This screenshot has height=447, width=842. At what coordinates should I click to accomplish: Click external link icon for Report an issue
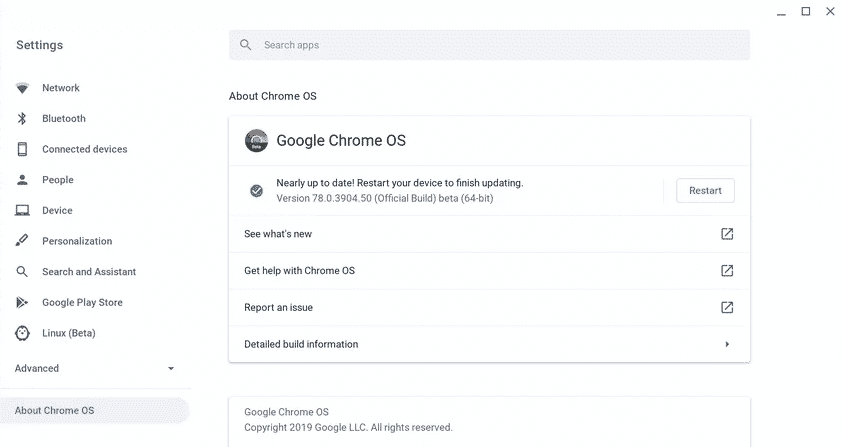point(727,308)
